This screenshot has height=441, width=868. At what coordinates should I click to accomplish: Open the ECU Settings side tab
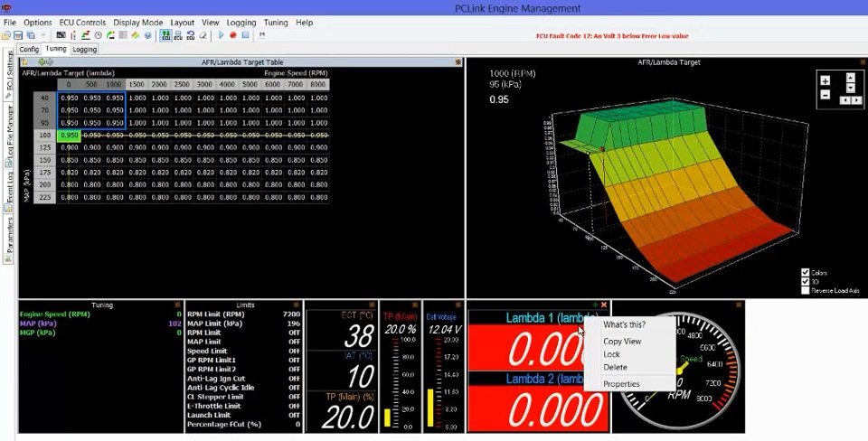[9, 75]
